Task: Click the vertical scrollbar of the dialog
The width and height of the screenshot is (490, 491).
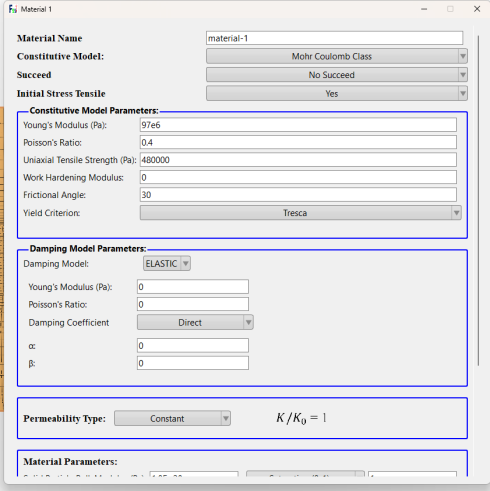Action: [479, 200]
